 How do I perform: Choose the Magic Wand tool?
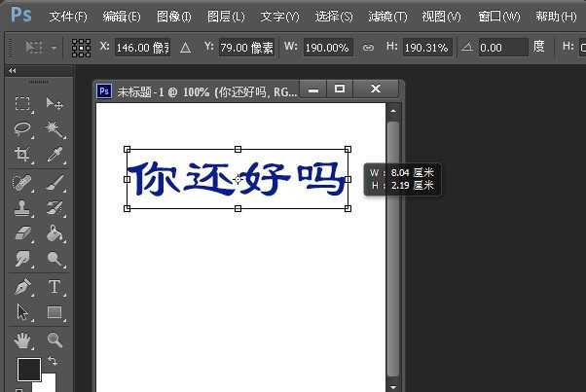pyautogui.click(x=55, y=129)
